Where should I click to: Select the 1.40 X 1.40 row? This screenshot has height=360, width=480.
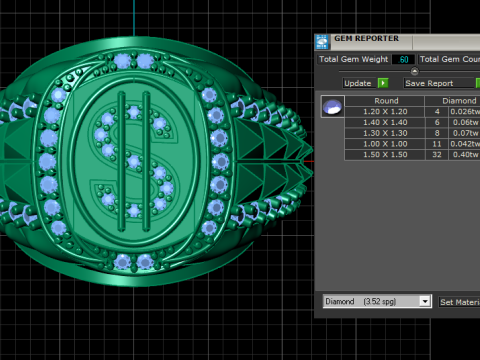(x=412, y=122)
